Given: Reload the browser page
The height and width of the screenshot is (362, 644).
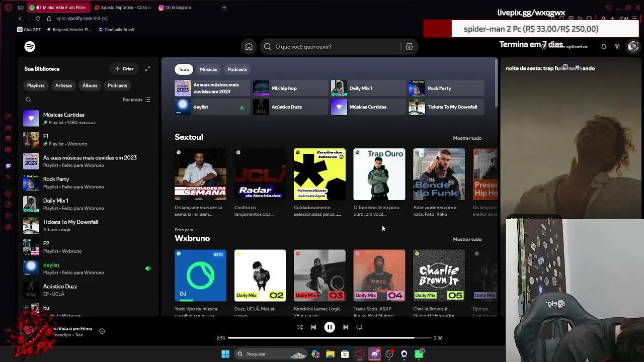Looking at the screenshot, I should pyautogui.click(x=38, y=19).
